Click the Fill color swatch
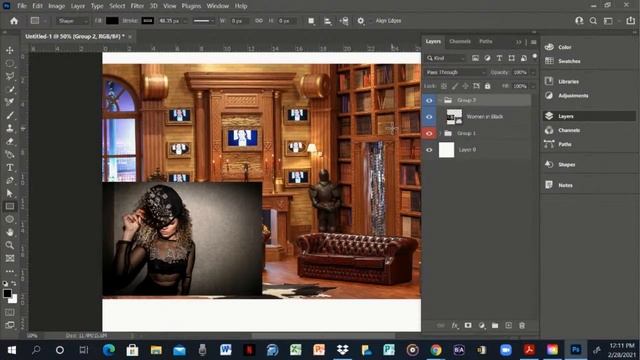Image resolution: width=640 pixels, height=360 pixels. click(x=112, y=21)
